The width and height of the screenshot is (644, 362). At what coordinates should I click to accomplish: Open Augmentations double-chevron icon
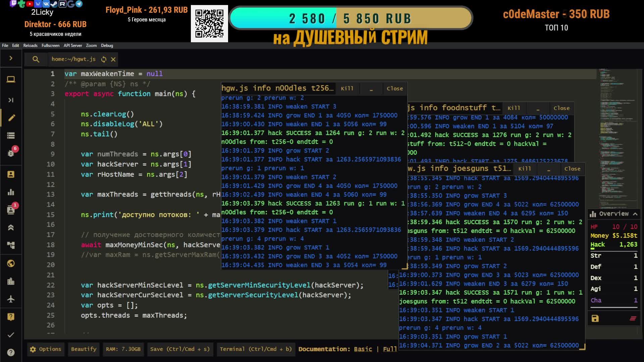tap(11, 228)
